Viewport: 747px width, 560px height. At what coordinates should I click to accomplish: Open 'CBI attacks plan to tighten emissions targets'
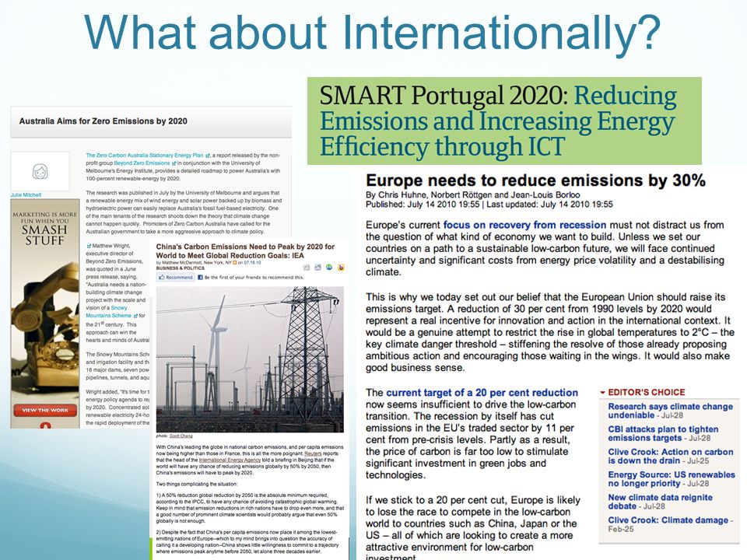[x=663, y=433]
